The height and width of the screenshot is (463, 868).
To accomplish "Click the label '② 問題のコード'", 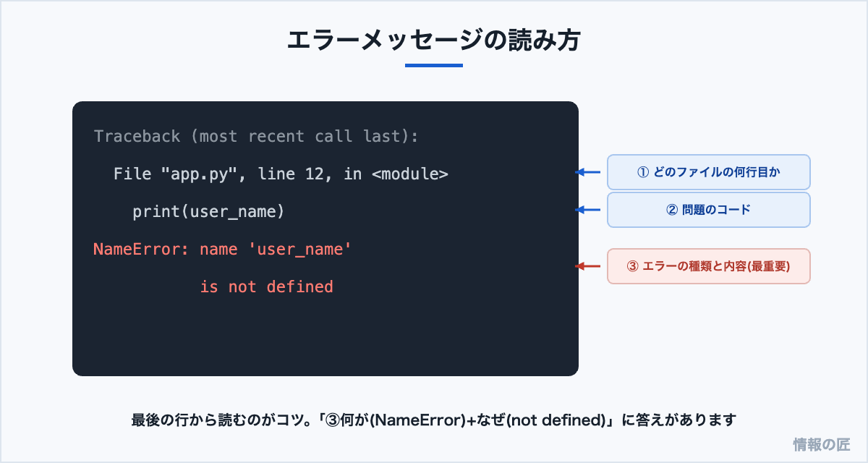I will tap(708, 210).
